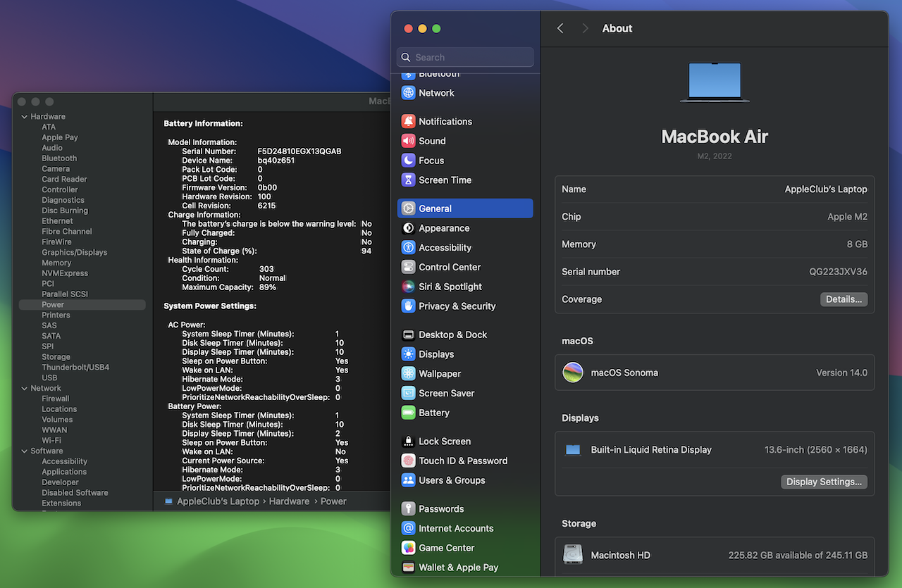Open the Passwords key icon
Screen dimensions: 902x588
pyautogui.click(x=408, y=509)
